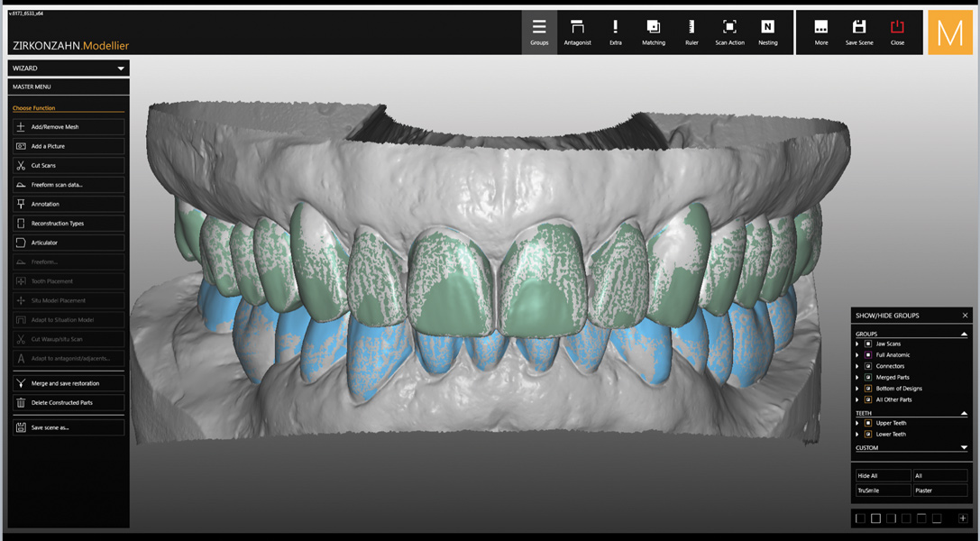Toggle visibility checkbox for Jaw Scans
The image size is (980, 541).
point(868,344)
